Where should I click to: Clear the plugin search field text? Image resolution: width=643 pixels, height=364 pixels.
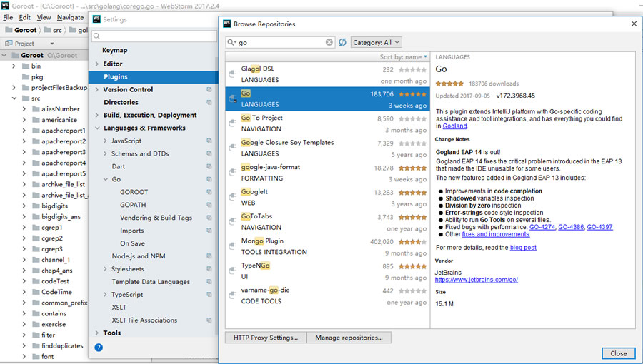pyautogui.click(x=329, y=43)
